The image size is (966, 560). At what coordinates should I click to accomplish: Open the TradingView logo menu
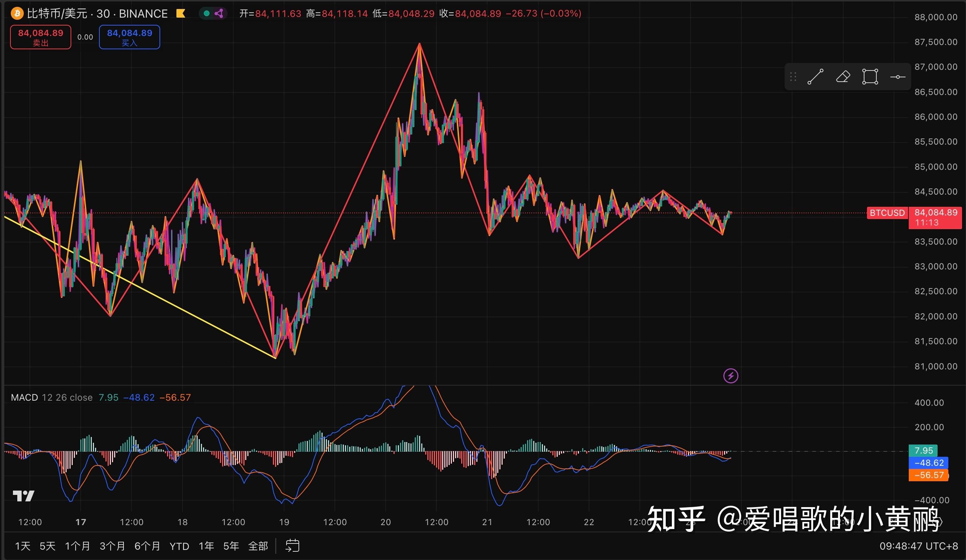24,496
